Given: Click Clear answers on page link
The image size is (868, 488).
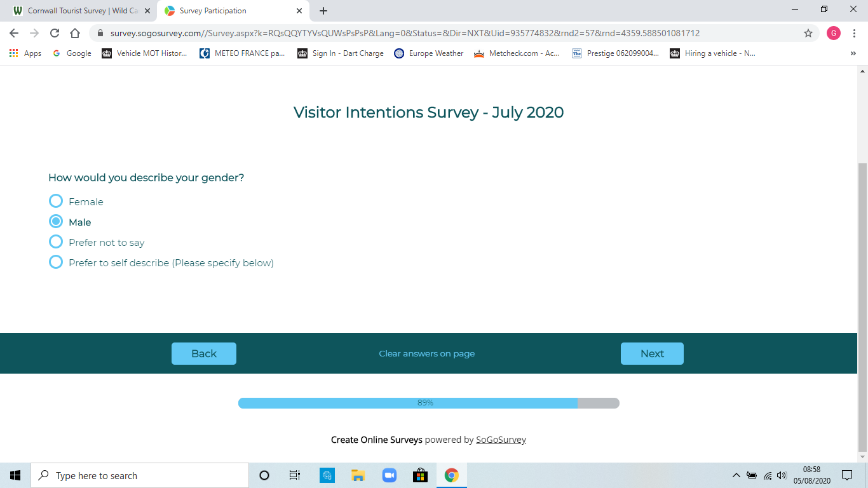Looking at the screenshot, I should point(426,354).
